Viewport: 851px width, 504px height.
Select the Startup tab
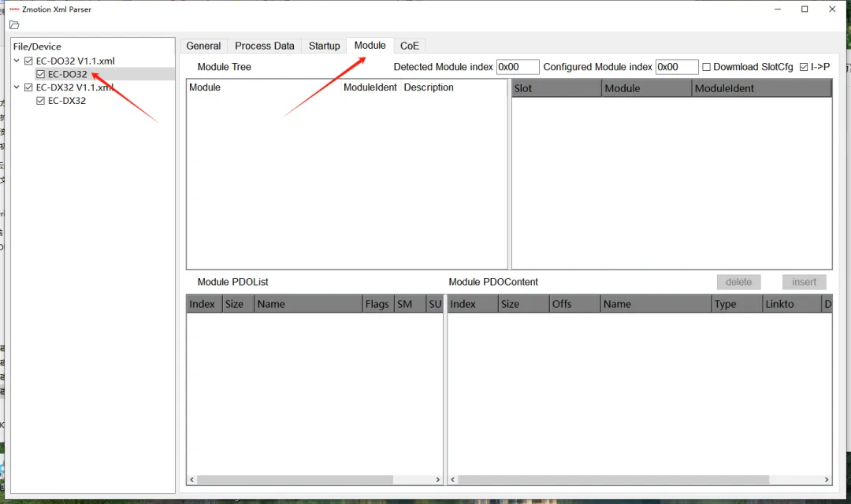(x=324, y=46)
